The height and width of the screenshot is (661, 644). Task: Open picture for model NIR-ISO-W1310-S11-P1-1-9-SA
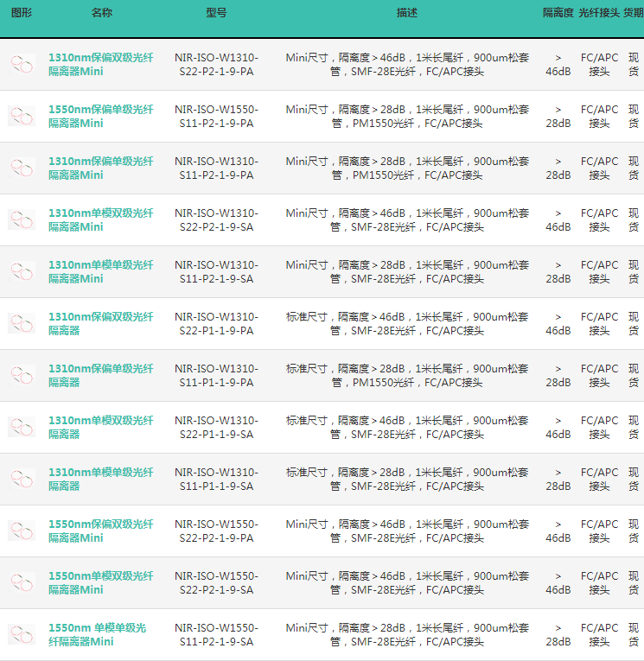point(21,480)
